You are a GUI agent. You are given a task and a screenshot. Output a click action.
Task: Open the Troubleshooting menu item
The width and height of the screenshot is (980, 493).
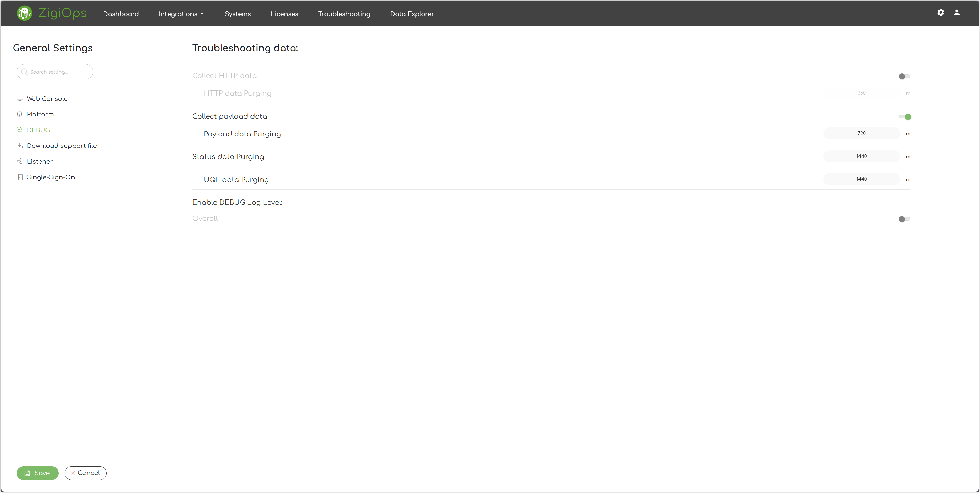[x=344, y=14]
